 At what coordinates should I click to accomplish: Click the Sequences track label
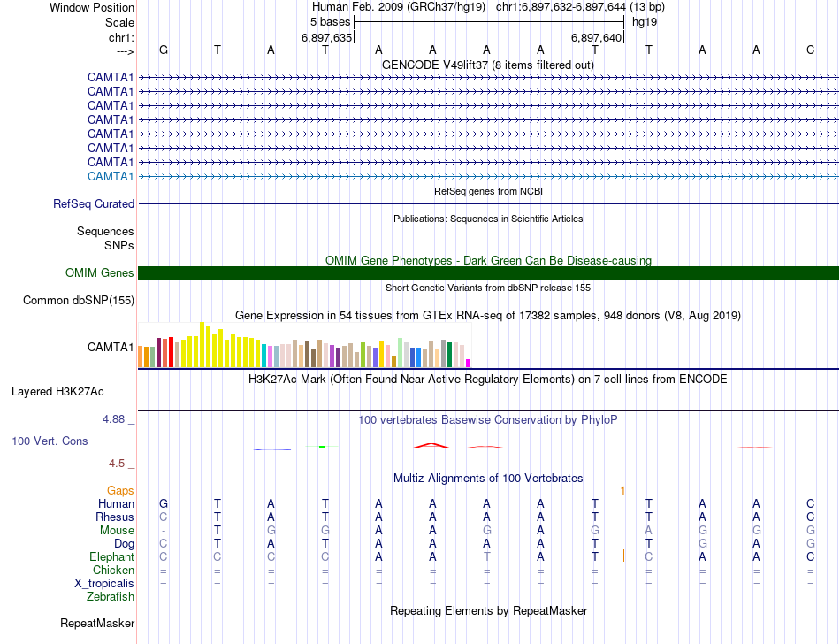click(105, 232)
